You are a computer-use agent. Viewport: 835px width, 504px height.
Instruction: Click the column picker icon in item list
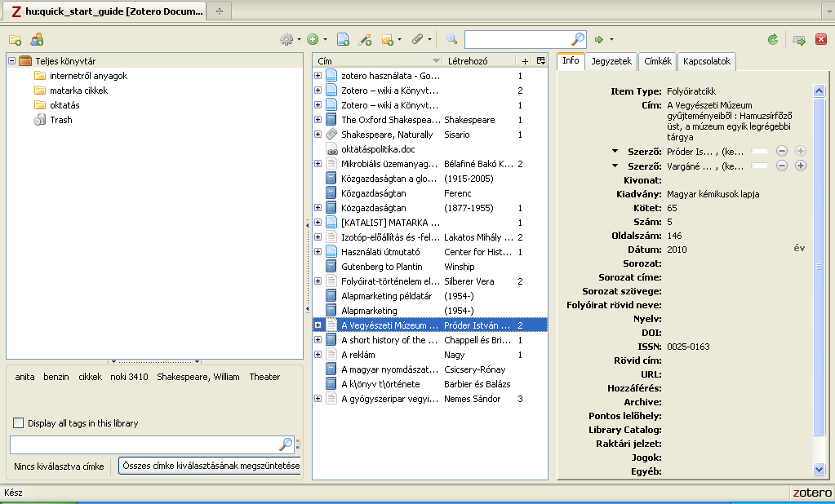click(x=541, y=60)
